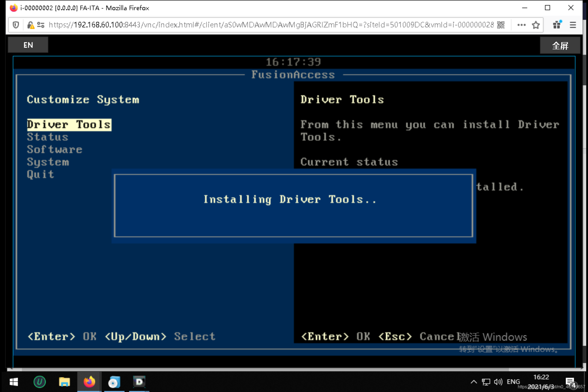This screenshot has height=392, width=588.
Task: Select Software menu entry
Action: pos(54,149)
